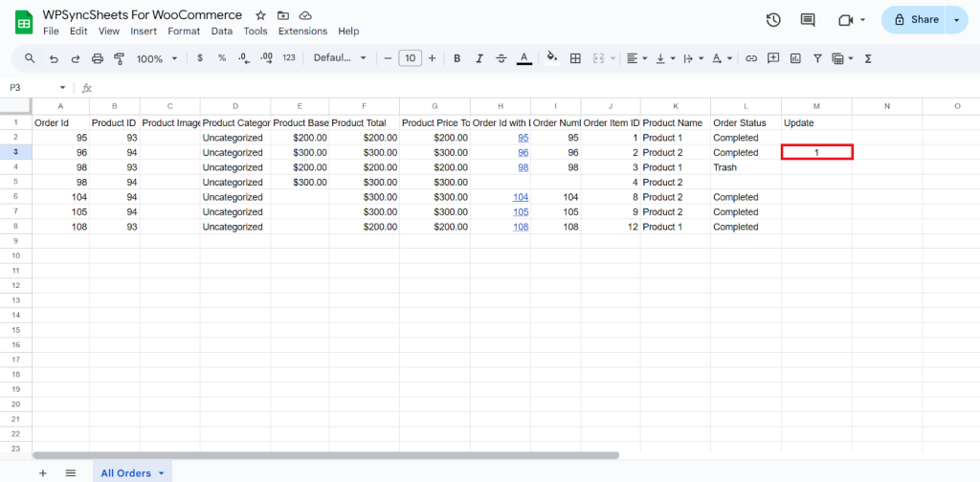Open the Format menu
This screenshot has width=980, height=482.
[x=184, y=32]
